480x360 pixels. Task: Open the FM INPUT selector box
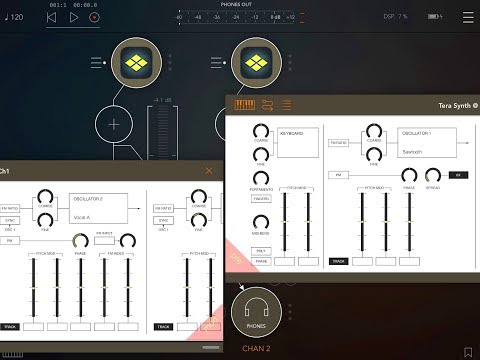click(x=104, y=240)
